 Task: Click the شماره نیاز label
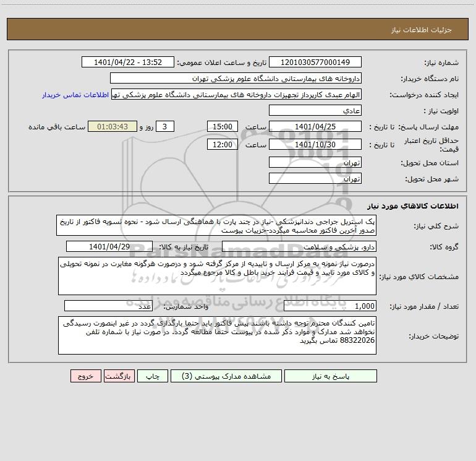coord(441,62)
